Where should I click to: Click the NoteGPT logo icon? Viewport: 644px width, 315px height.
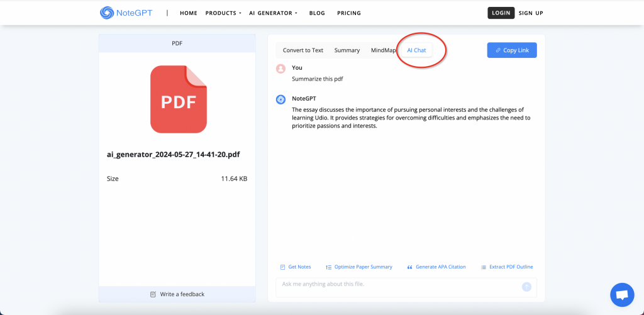(108, 13)
